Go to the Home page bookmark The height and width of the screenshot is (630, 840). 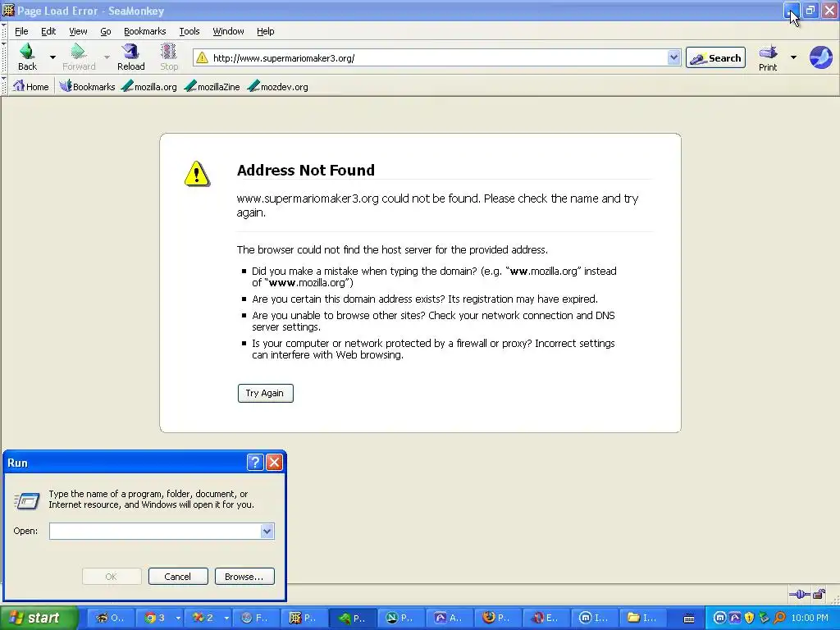(30, 86)
